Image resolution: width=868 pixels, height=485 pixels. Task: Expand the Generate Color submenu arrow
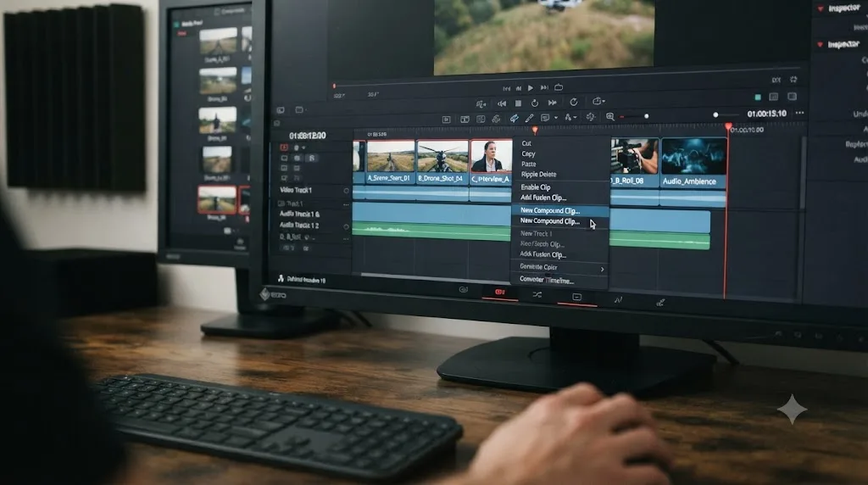coord(603,269)
